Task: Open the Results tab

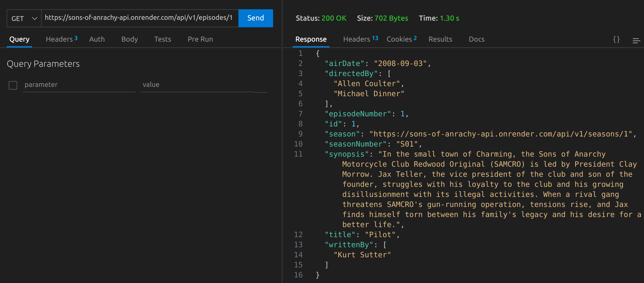Action: click(x=440, y=39)
